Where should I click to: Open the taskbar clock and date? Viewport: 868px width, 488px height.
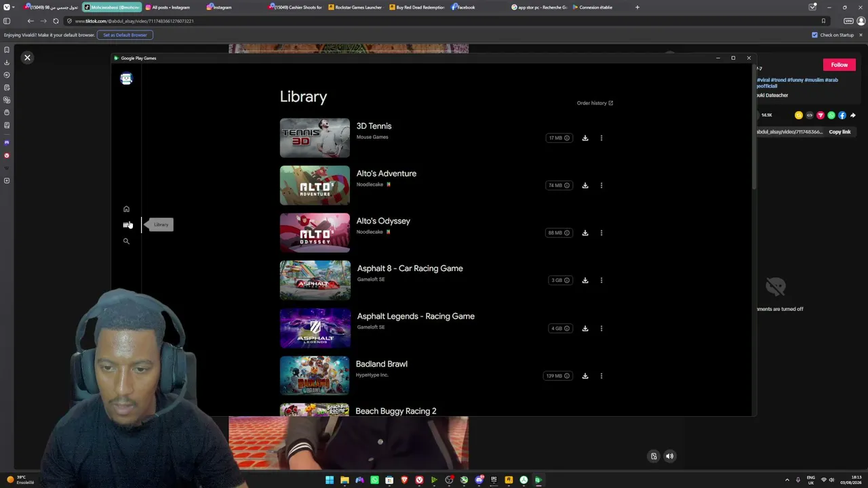[x=850, y=481]
